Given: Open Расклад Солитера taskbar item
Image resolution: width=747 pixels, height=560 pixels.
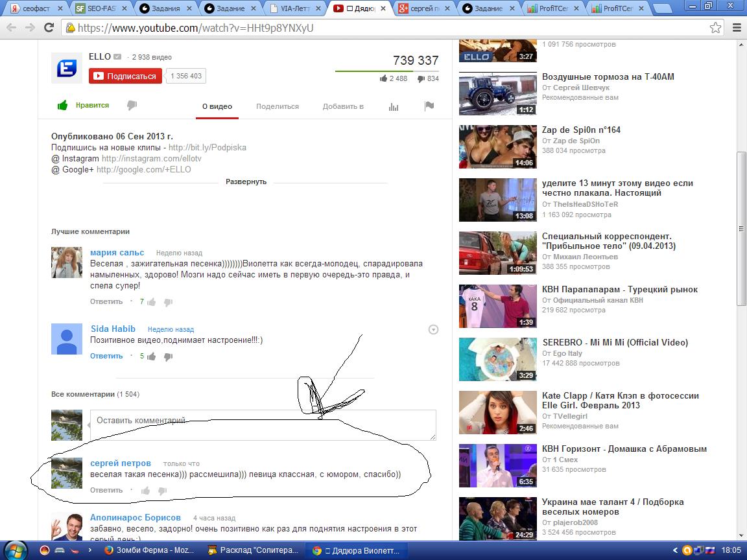Looking at the screenshot, I should tap(253, 550).
